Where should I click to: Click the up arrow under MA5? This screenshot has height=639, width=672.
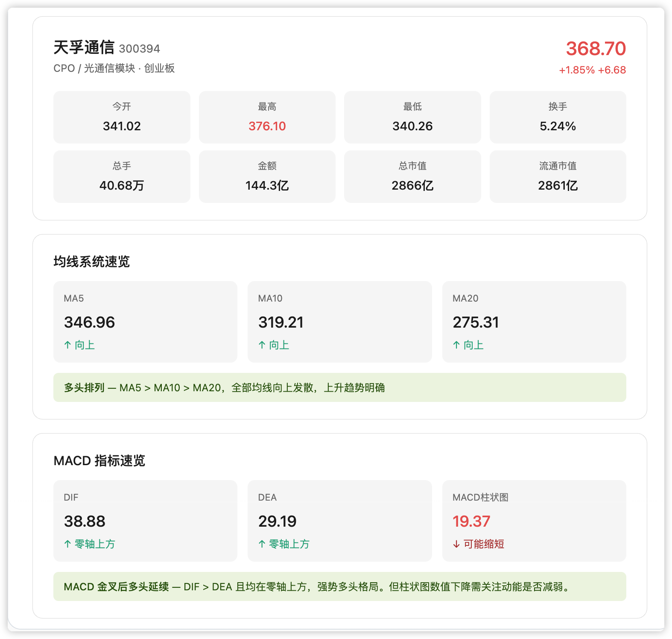coord(67,345)
